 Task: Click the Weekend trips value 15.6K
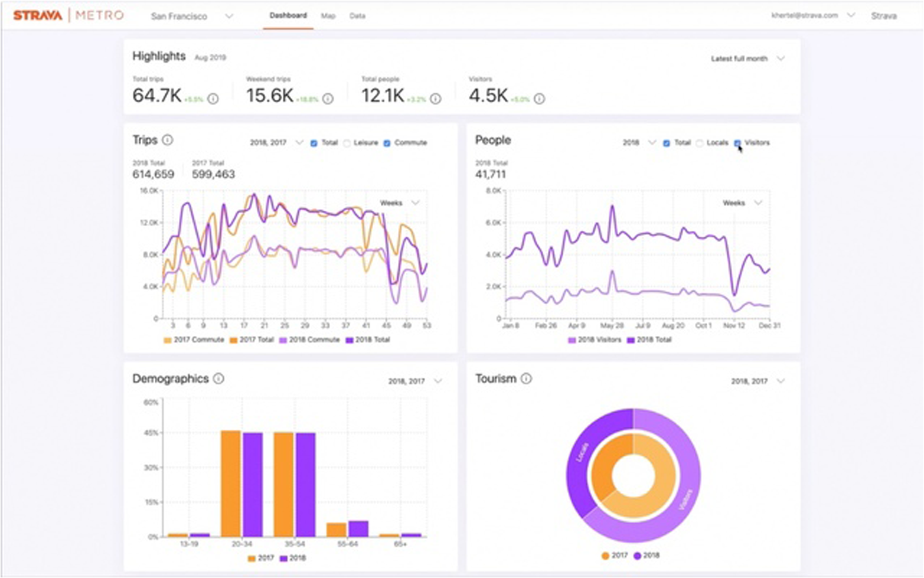point(270,96)
